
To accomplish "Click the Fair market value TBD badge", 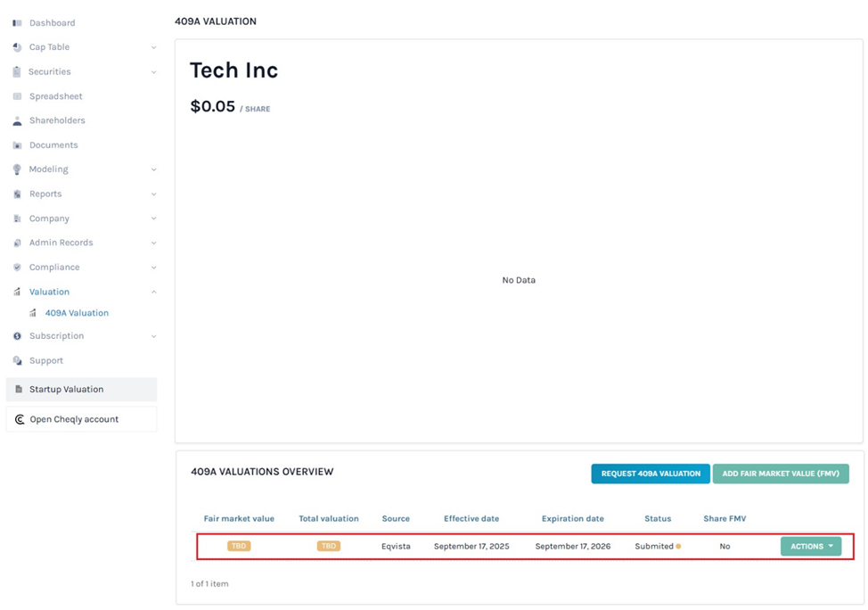I will [x=239, y=546].
